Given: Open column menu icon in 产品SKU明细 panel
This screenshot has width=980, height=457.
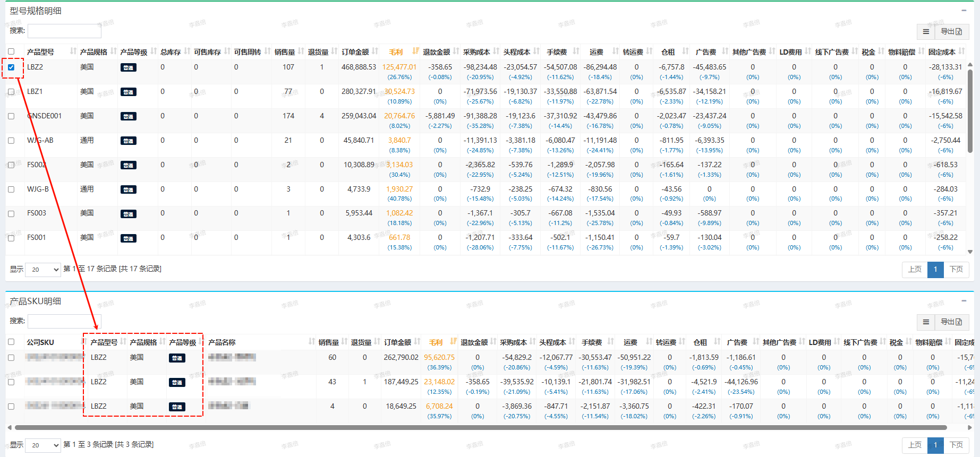Looking at the screenshot, I should [926, 322].
